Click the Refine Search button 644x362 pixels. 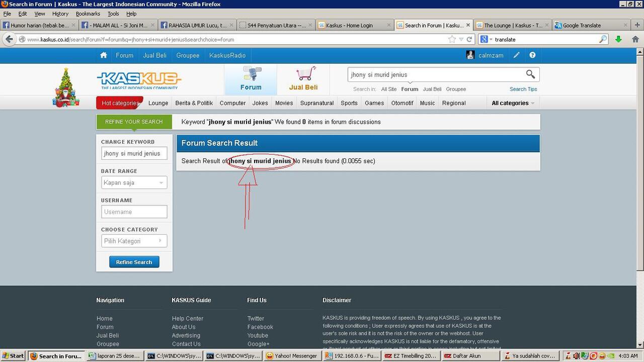tap(134, 262)
